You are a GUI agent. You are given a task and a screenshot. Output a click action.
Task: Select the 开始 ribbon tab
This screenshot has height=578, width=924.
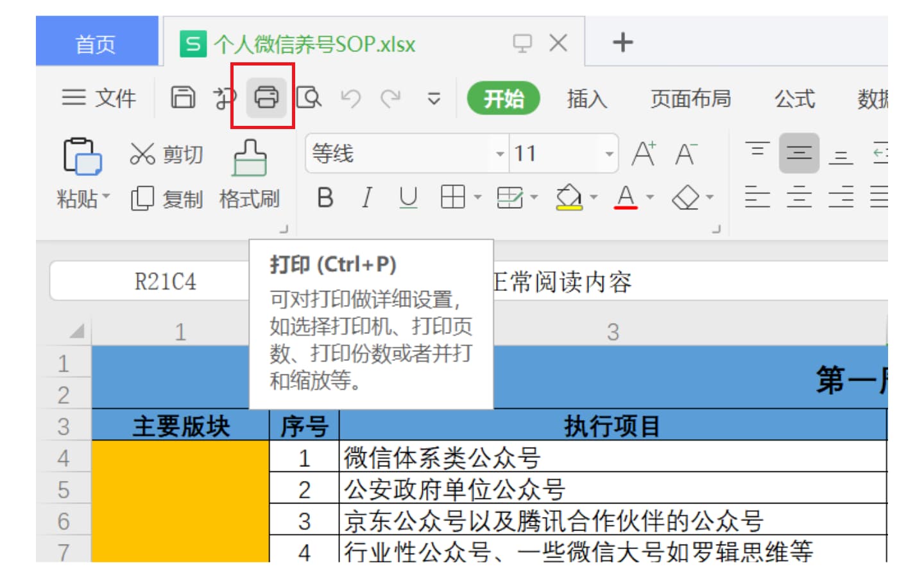pyautogui.click(x=503, y=98)
